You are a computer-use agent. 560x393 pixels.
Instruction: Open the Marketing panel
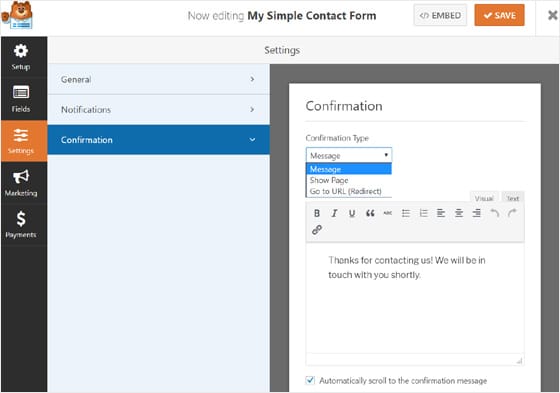21,183
